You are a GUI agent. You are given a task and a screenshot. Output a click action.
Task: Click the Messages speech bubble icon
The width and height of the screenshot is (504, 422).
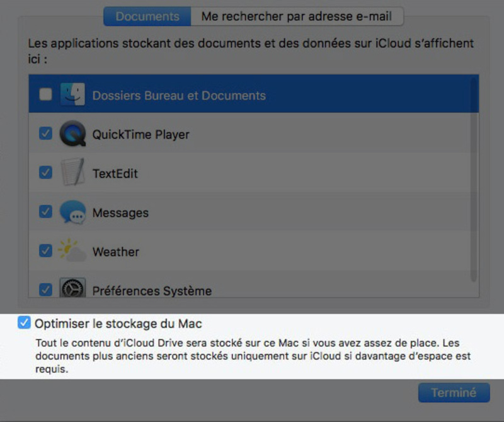[x=72, y=212]
